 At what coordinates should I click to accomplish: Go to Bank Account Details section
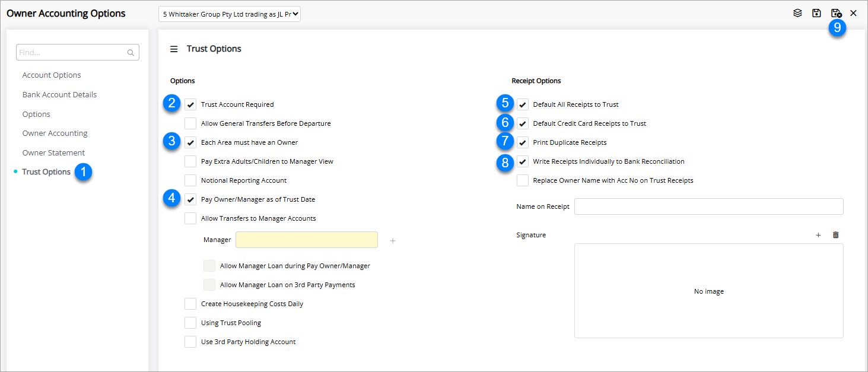coord(59,95)
